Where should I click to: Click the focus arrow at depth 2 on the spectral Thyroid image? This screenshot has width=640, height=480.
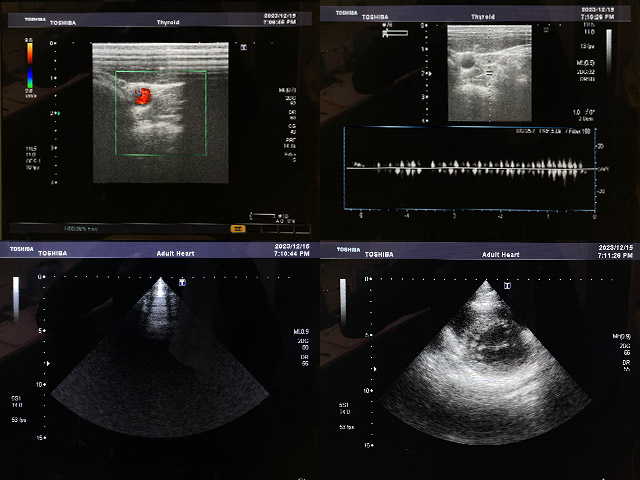coord(430,73)
